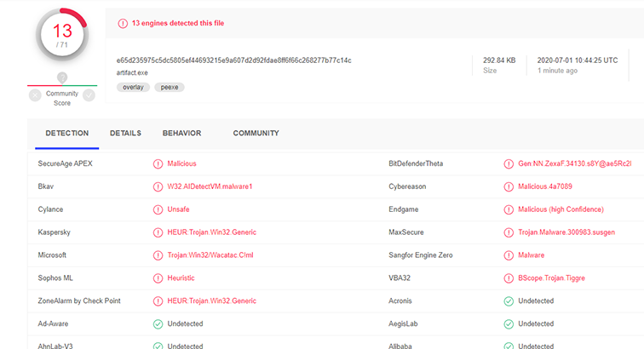Switch to the Details tab
Viewport: 644px width, 349px height.
coord(125,133)
